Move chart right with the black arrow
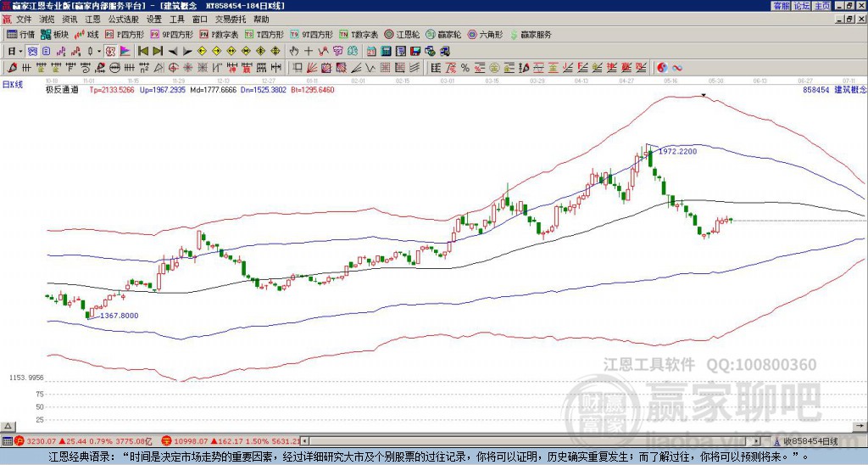This screenshot has height=465, width=868. coord(187,52)
